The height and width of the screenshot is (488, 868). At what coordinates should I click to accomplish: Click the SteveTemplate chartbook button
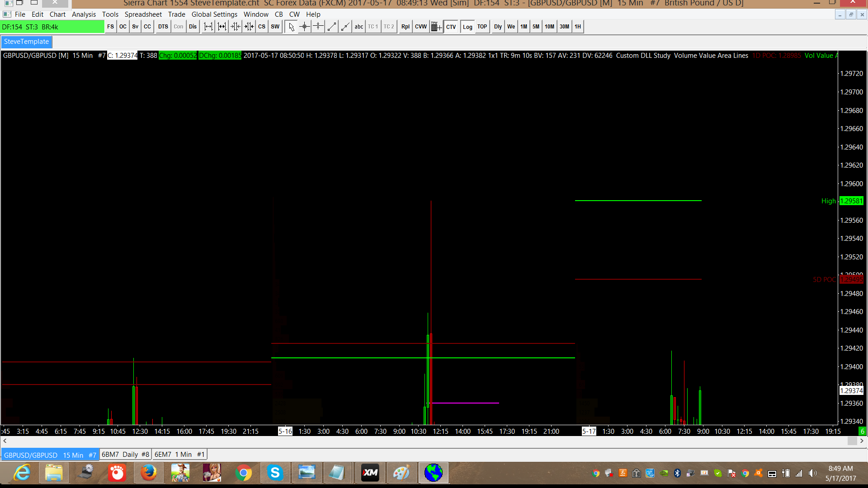pyautogui.click(x=26, y=42)
